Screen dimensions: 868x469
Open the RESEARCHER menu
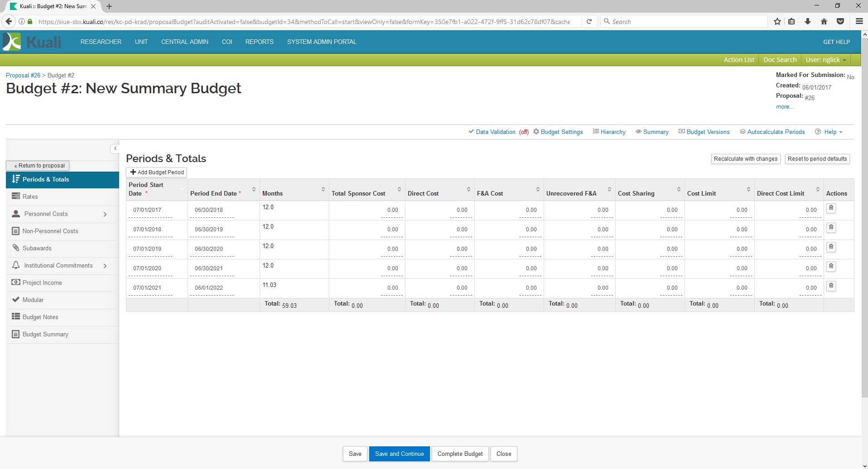[x=101, y=42]
